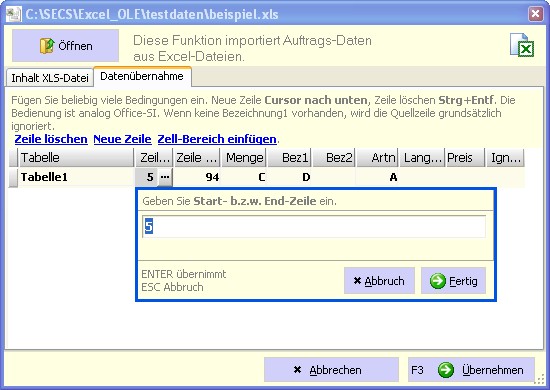The image size is (550, 390).
Task: Click the Preis column header
Action: (x=465, y=158)
